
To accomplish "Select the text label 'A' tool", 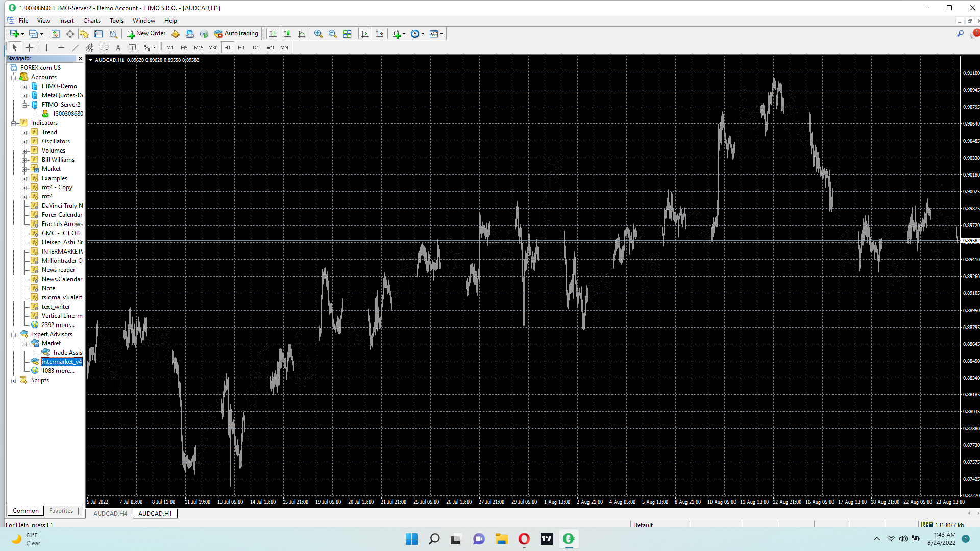I will tap(118, 47).
